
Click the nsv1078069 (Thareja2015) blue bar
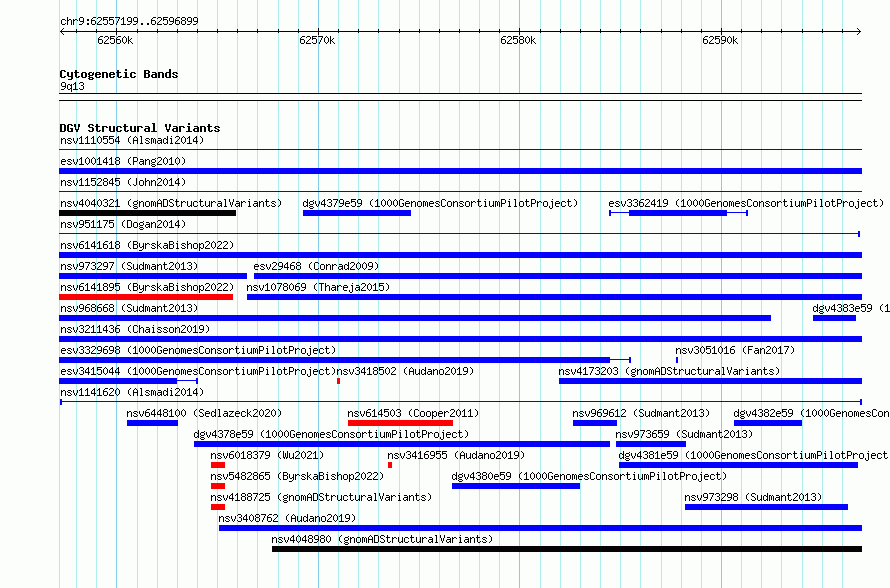[x=555, y=297]
